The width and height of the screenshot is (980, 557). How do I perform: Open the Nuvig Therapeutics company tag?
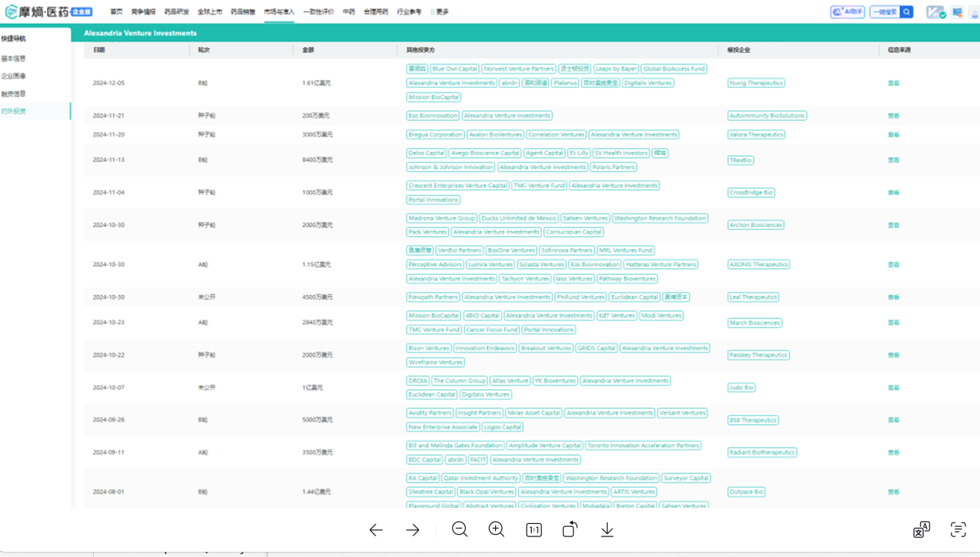pos(756,83)
